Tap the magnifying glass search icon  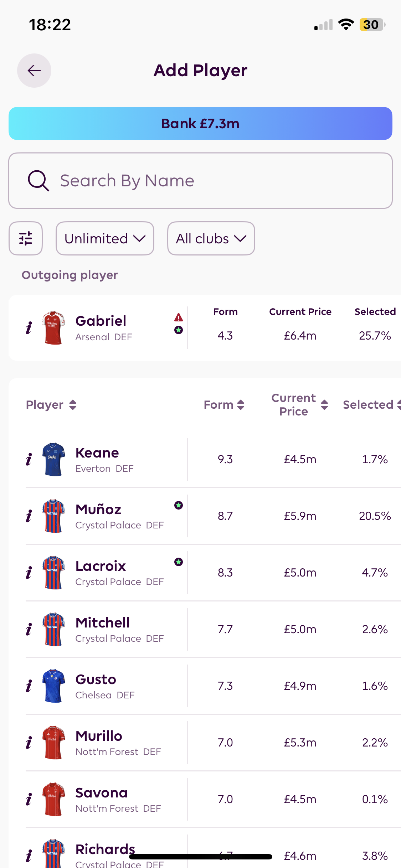38,181
